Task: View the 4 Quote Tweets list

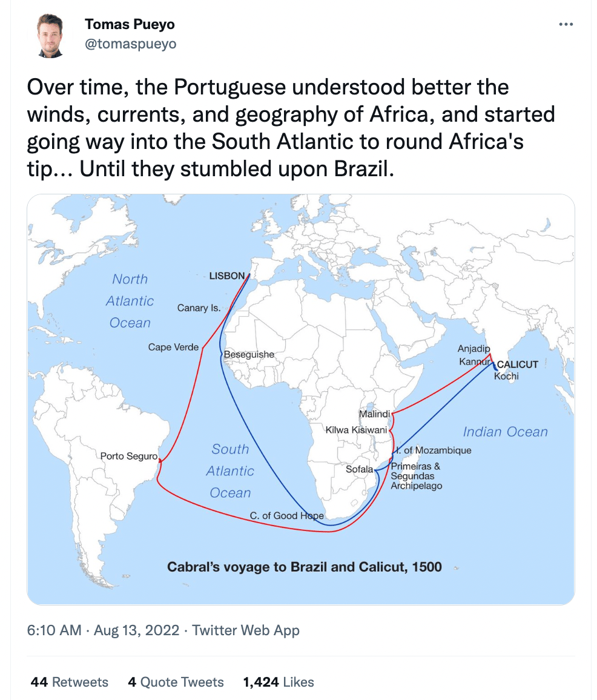Action: [176, 682]
